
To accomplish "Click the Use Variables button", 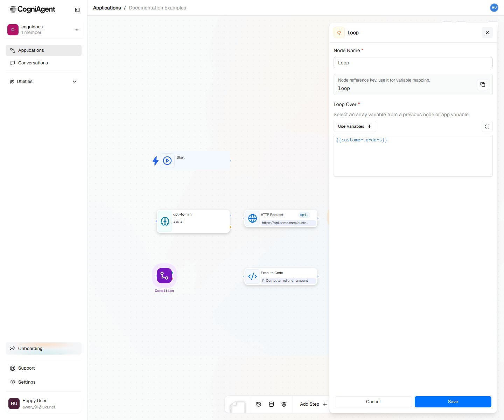I will pyautogui.click(x=355, y=126).
